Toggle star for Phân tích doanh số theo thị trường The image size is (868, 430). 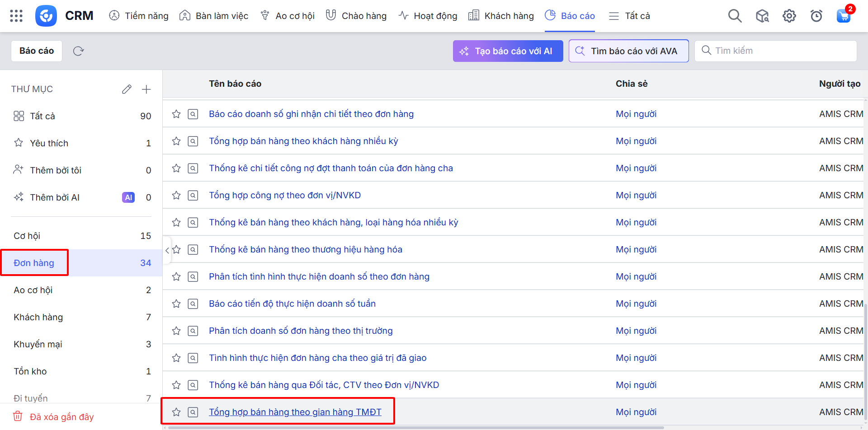pyautogui.click(x=176, y=331)
